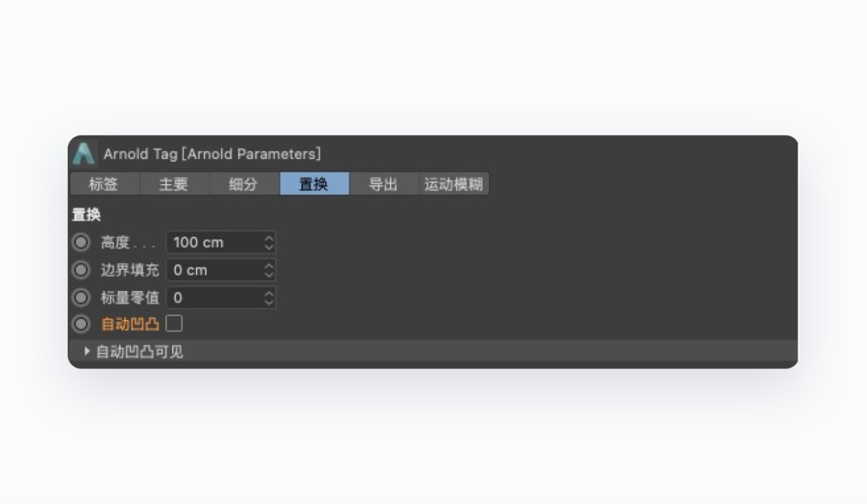The height and width of the screenshot is (504, 867).
Task: Decrease 边界填充 with the down stepper arrow
Action: 268,274
